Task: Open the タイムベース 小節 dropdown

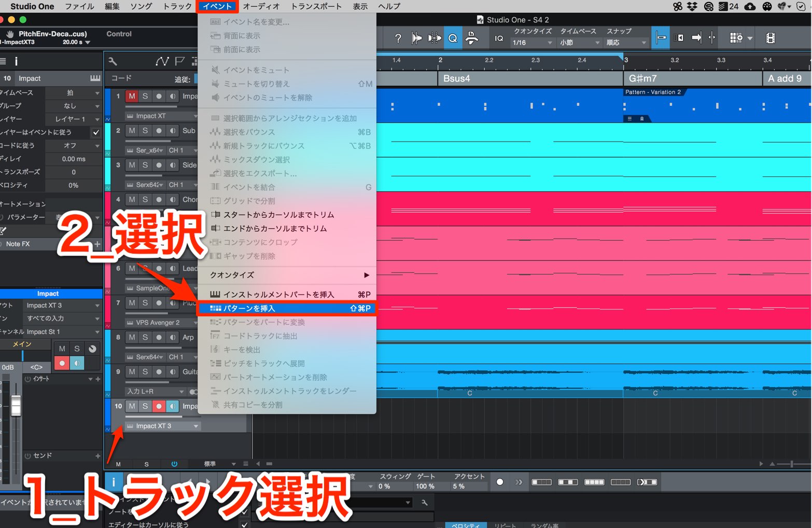Action: point(580,43)
